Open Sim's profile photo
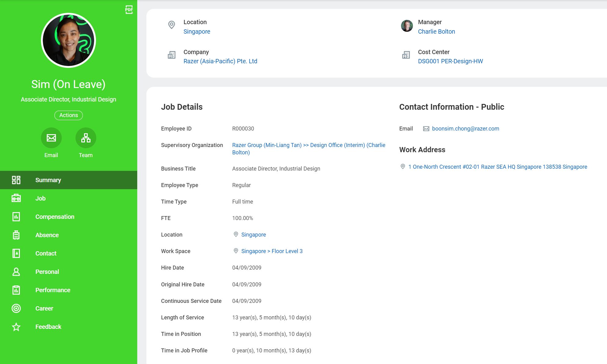 (x=68, y=40)
